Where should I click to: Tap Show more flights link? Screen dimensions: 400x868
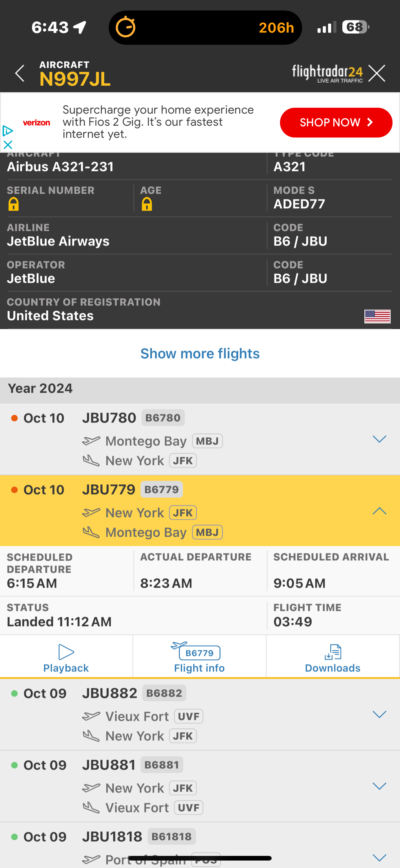coord(200,354)
